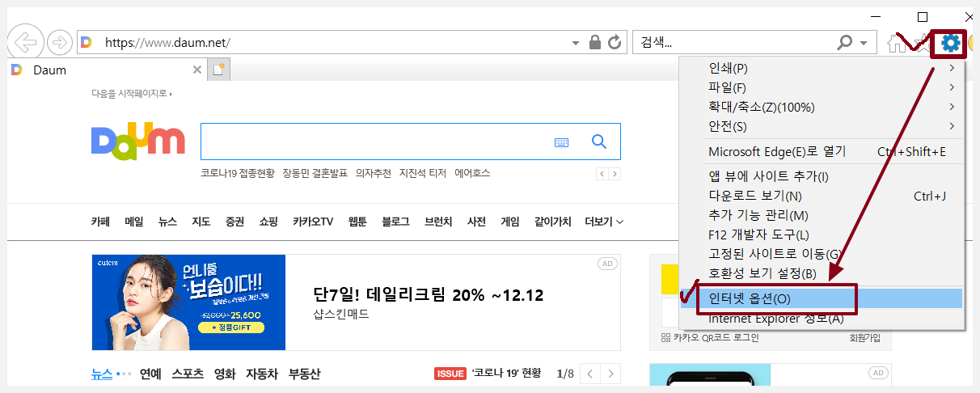
Task: Open the virtual keyboard icon in Daum search
Action: [562, 142]
